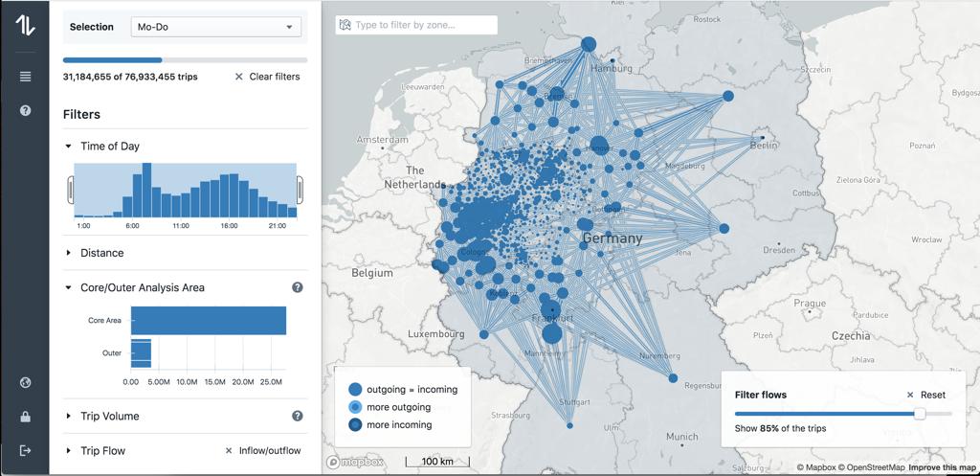Clear all filters
This screenshot has height=476, width=980.
267,77
